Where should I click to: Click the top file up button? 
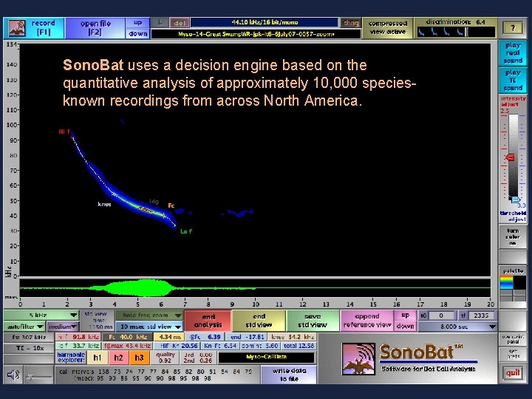(137, 23)
